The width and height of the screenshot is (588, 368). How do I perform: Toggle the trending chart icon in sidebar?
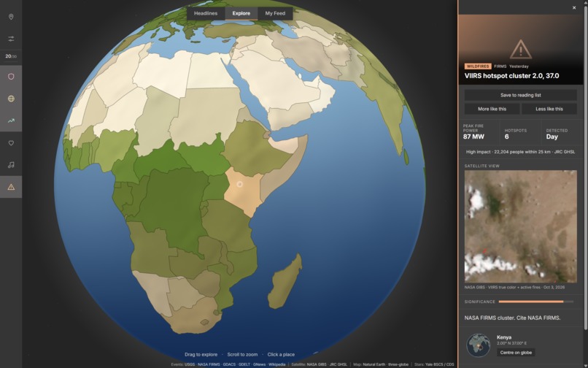click(x=11, y=120)
